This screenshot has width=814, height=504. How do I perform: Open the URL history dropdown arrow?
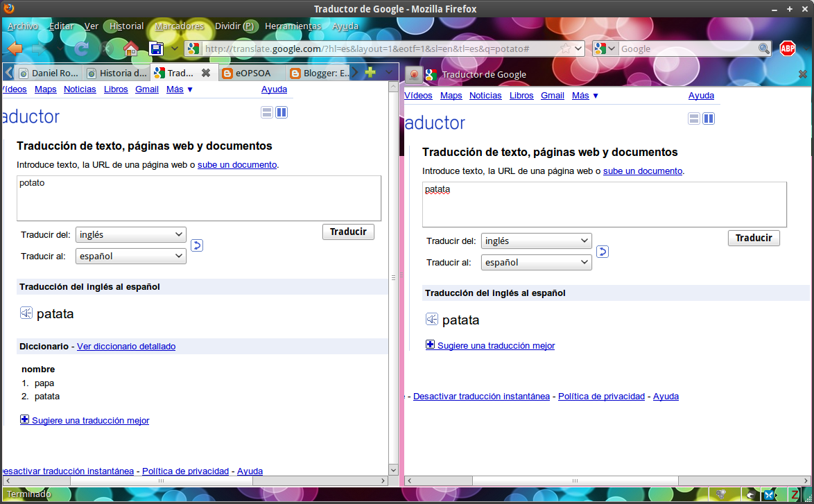tap(578, 49)
